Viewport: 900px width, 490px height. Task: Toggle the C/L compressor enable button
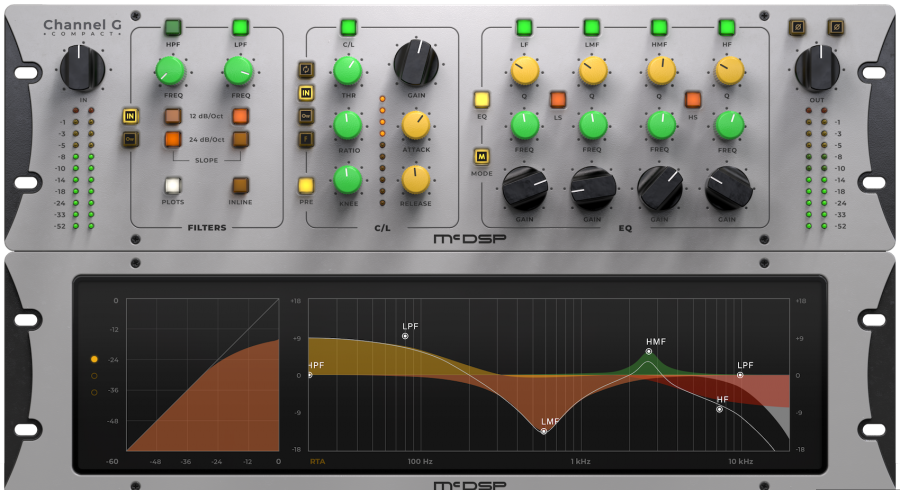pyautogui.click(x=348, y=27)
